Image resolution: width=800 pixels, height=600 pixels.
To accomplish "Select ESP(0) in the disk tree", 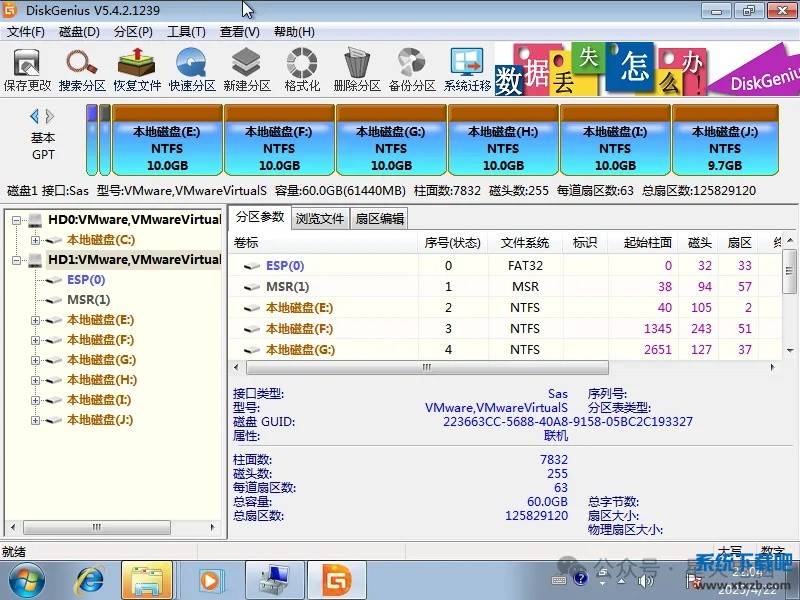I will 86,280.
